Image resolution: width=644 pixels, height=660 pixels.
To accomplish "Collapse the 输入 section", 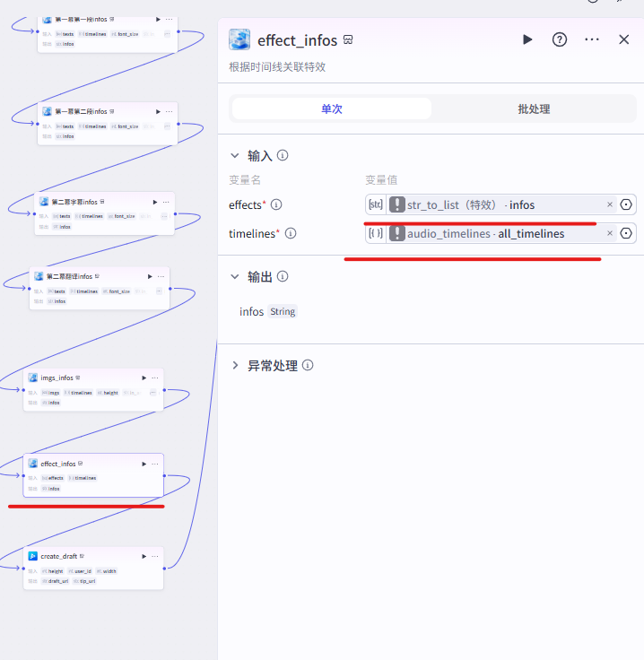I will click(x=235, y=156).
